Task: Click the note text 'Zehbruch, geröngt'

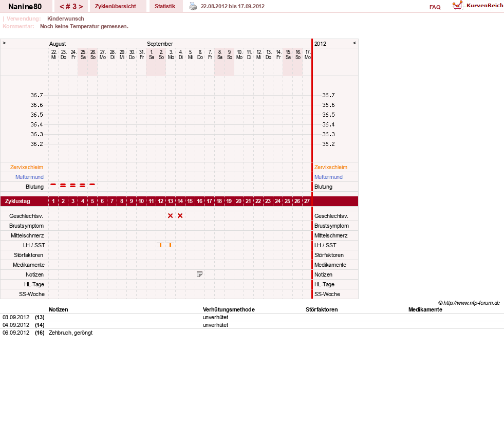Action: [x=71, y=333]
